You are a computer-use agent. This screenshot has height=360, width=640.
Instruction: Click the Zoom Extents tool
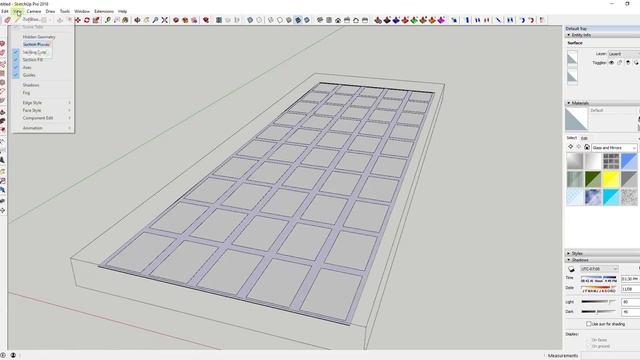coord(164,20)
